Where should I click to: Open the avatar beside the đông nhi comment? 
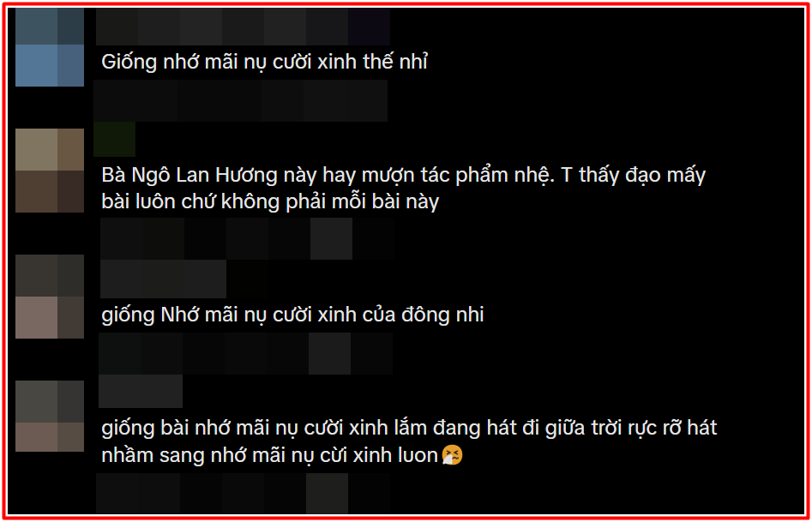tap(50, 297)
